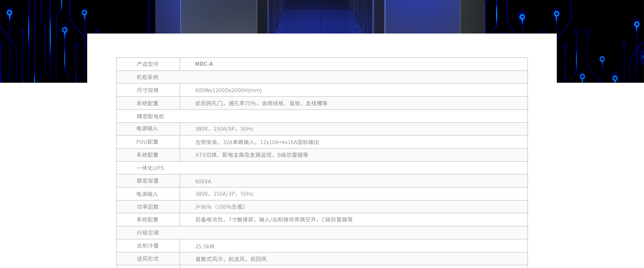The width and height of the screenshot is (644, 268).
Task: Select the 25.5kW cooling capacity value
Action: (x=205, y=246)
